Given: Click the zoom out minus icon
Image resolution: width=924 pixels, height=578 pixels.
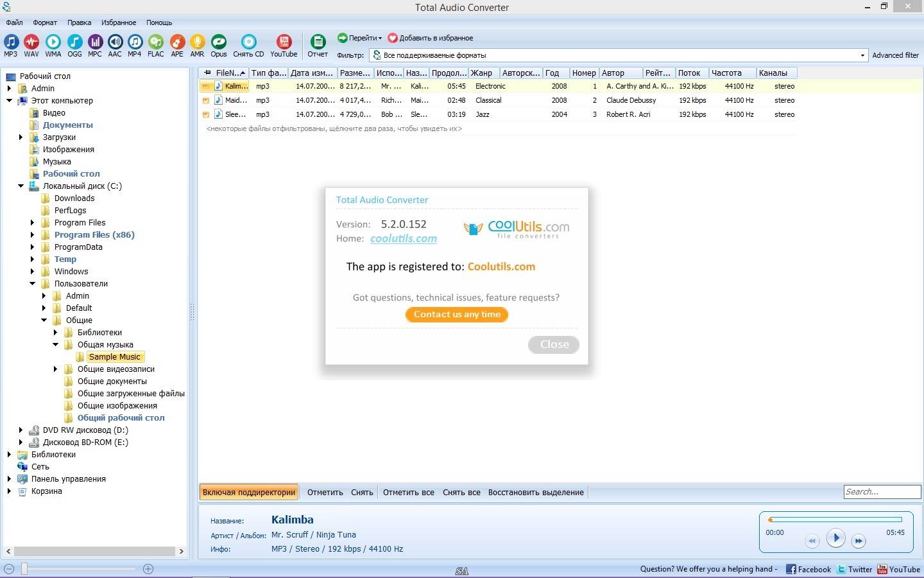Looking at the screenshot, I should (8, 568).
